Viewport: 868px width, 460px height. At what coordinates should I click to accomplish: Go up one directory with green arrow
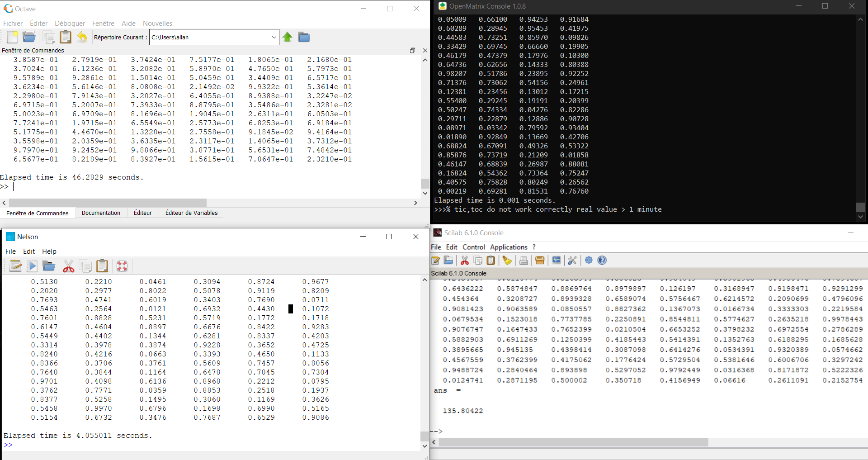[x=288, y=37]
